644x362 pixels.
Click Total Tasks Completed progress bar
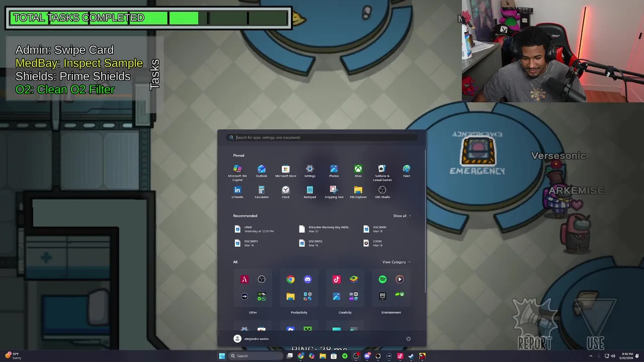pos(148,18)
